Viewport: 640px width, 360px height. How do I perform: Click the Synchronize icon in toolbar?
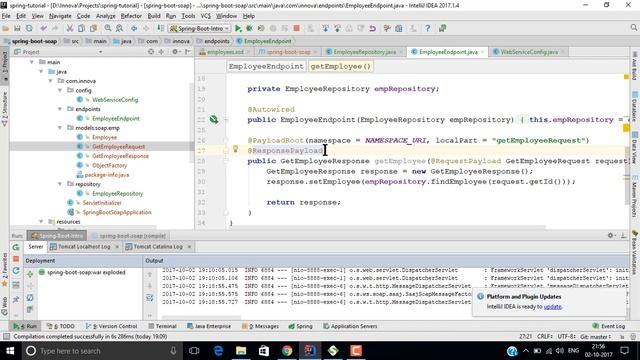29,29
